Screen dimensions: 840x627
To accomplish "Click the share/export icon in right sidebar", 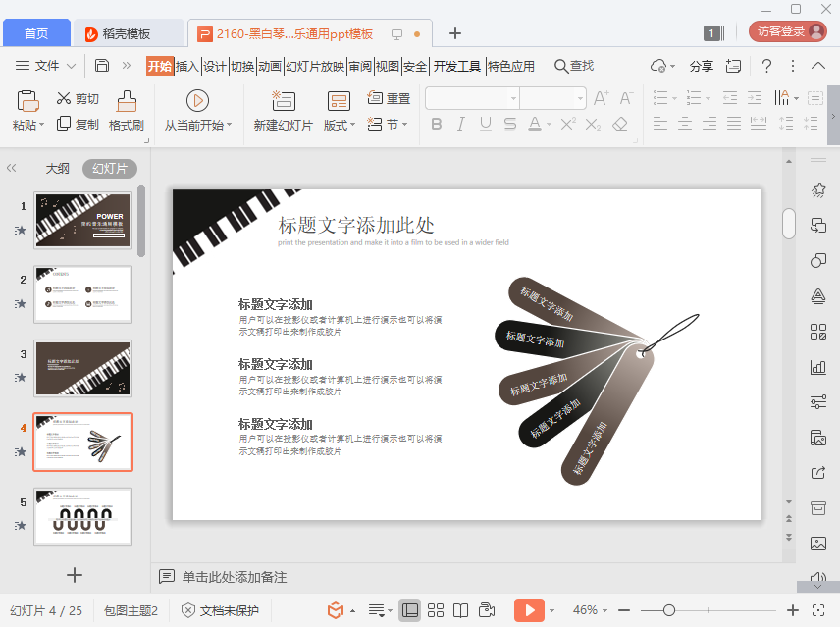I will click(818, 473).
